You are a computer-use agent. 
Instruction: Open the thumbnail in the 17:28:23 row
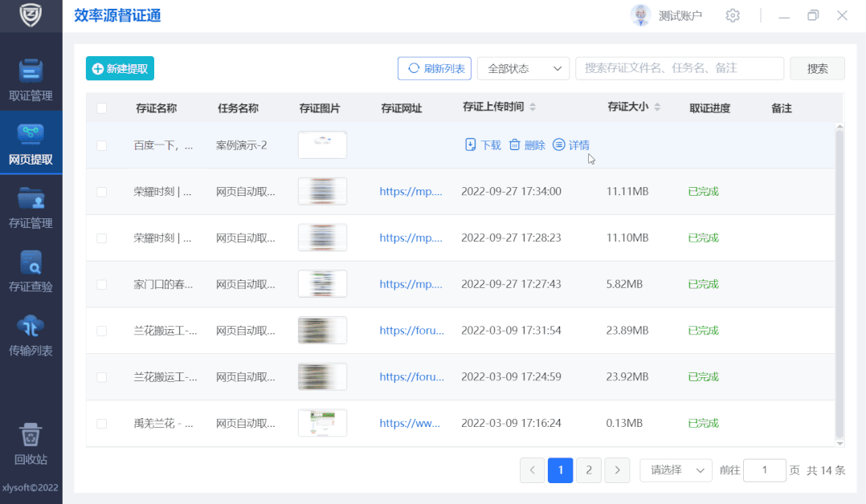(x=323, y=238)
